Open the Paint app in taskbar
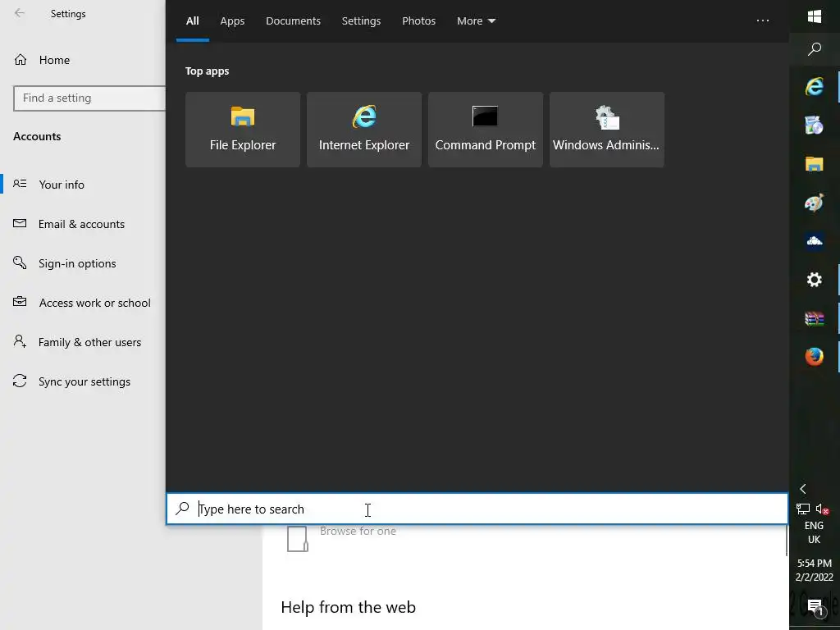The image size is (840, 630). pyautogui.click(x=815, y=203)
